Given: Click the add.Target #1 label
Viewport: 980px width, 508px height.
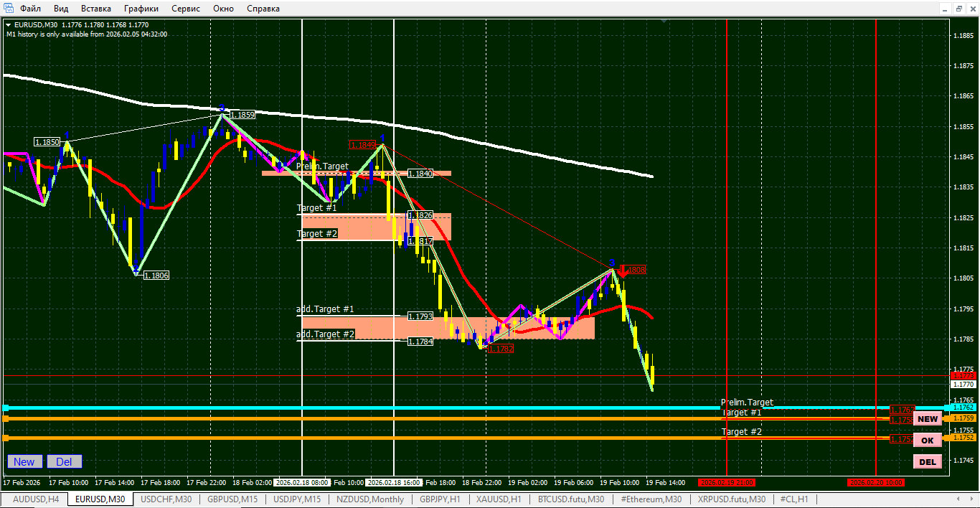Looking at the screenshot, I should pyautogui.click(x=326, y=309).
